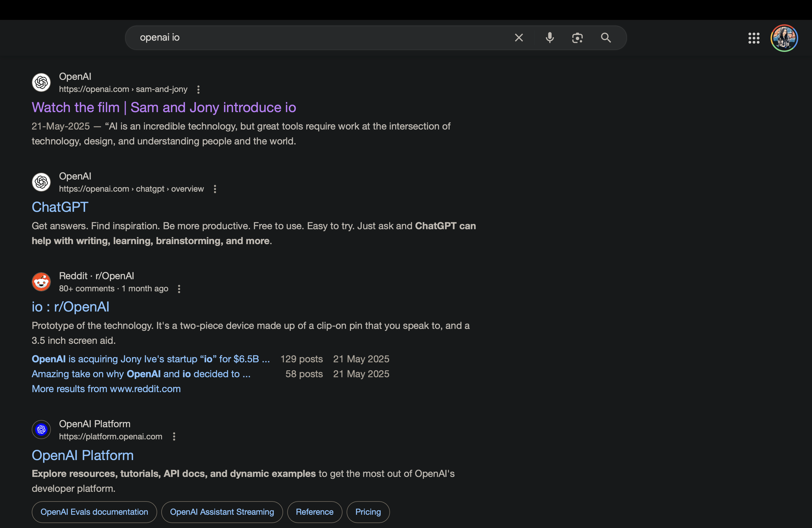Image resolution: width=812 pixels, height=528 pixels.
Task: Click the '80+ comments · 1 month ago' text
Action: pos(114,289)
